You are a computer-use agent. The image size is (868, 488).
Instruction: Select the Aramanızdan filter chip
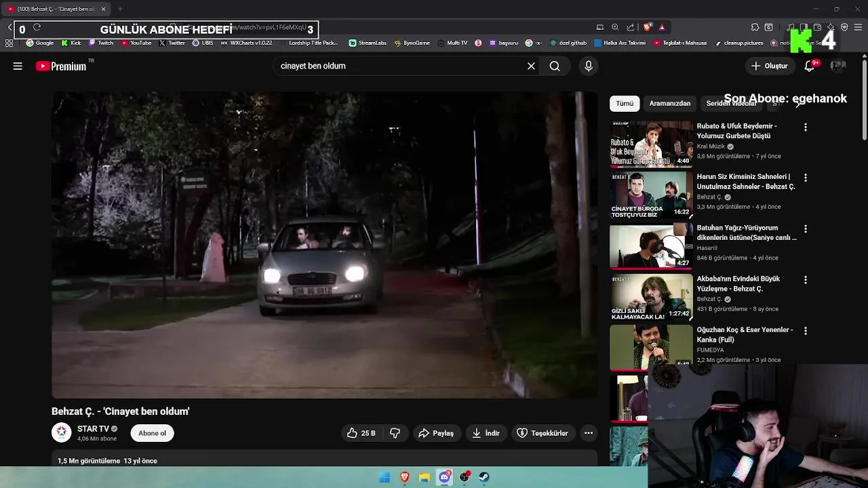[670, 104]
